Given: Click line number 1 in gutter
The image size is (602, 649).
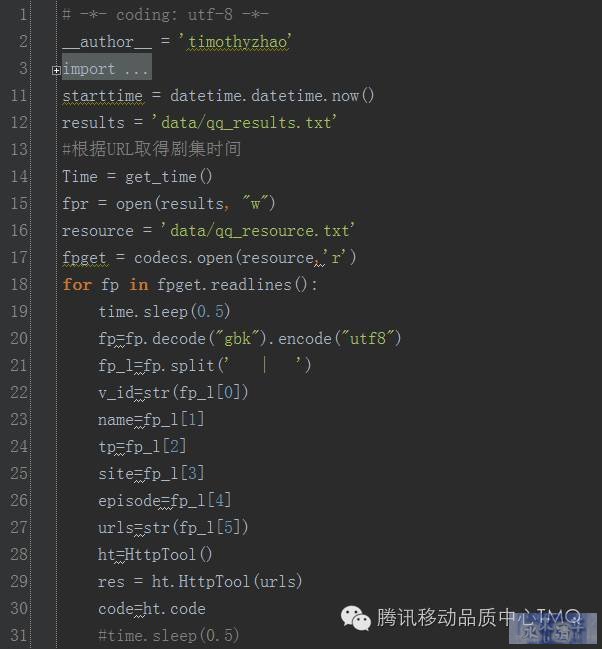Looking at the screenshot, I should [x=22, y=15].
